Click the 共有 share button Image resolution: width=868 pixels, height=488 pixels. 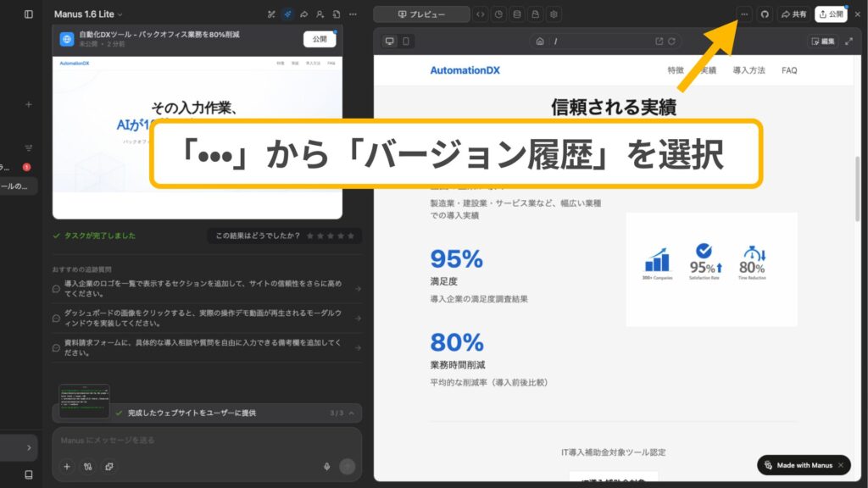[x=793, y=14]
